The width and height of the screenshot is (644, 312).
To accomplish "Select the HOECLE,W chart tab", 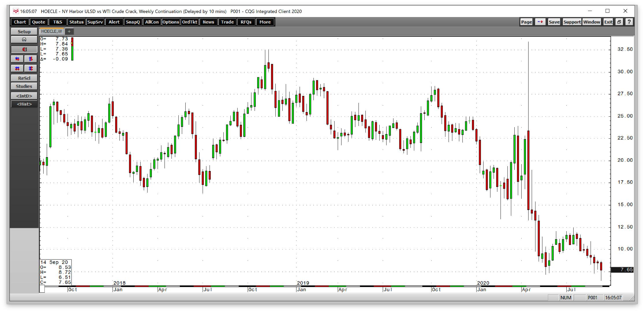I will tap(52, 31).
